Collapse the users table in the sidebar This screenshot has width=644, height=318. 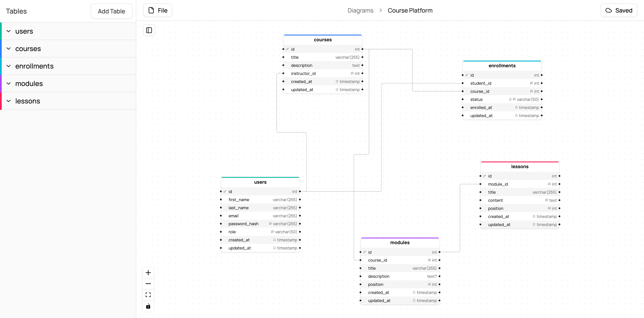9,31
